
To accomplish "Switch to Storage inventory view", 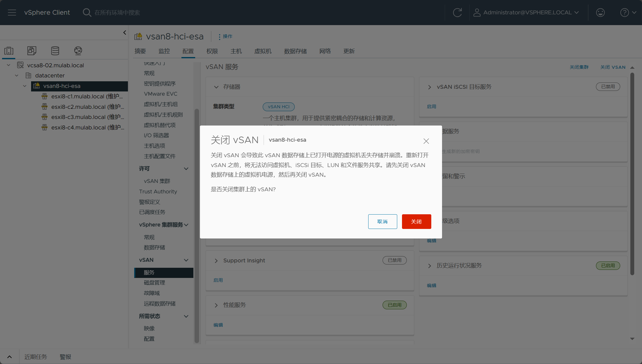I will coord(55,51).
